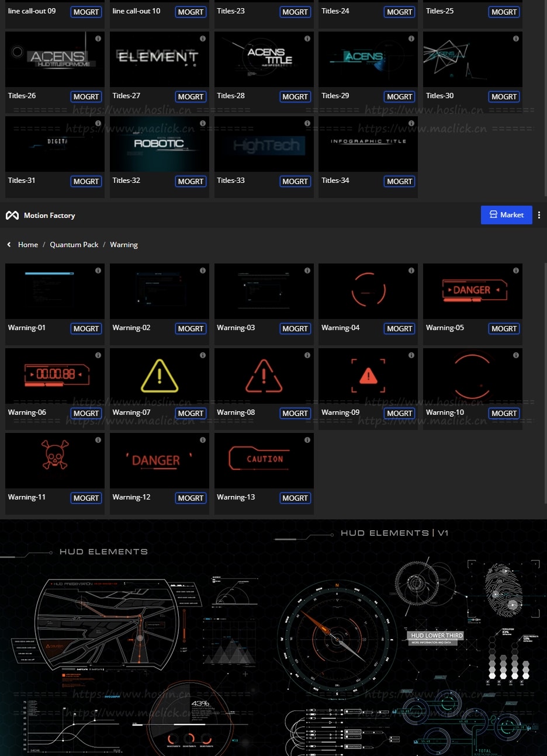
Task: Show info for Titles-34 preset
Action: point(411,123)
